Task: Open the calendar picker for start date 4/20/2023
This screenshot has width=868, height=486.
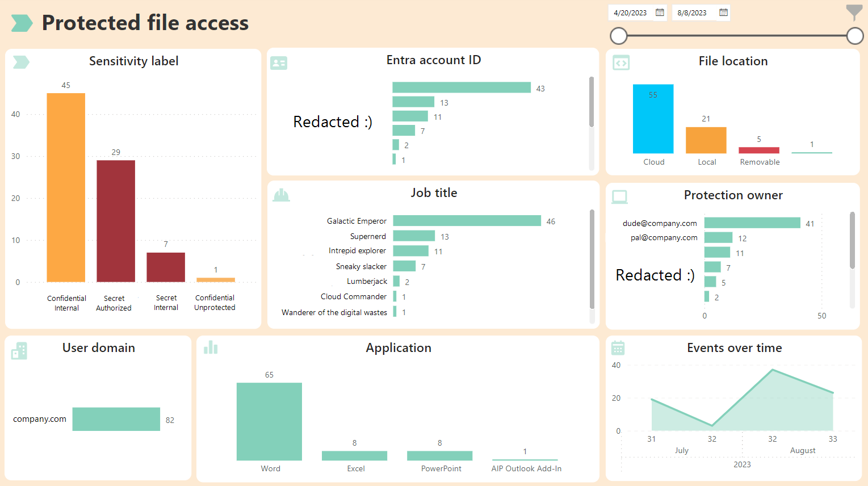Action: pyautogui.click(x=660, y=12)
